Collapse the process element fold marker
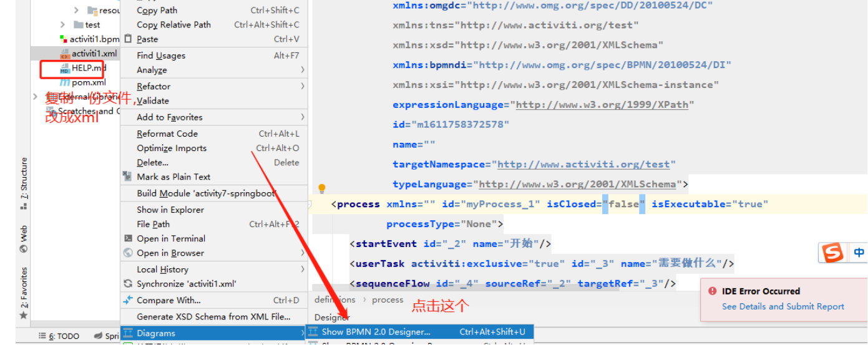This screenshot has width=868, height=345. coord(310,204)
